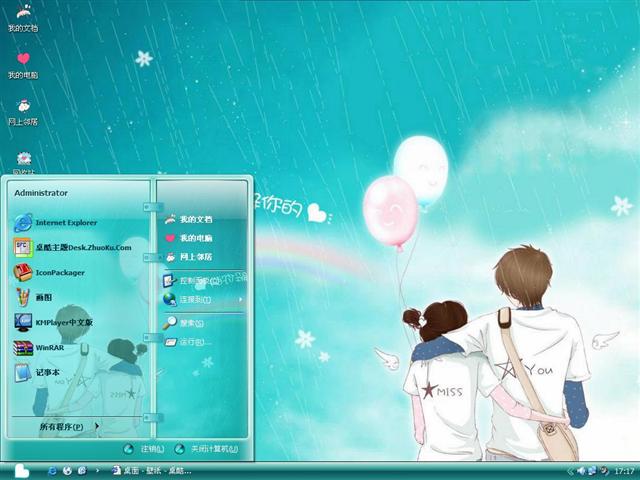Click the Start button on the taskbar
Viewport: 640px width, 480px height.
(x=20, y=471)
